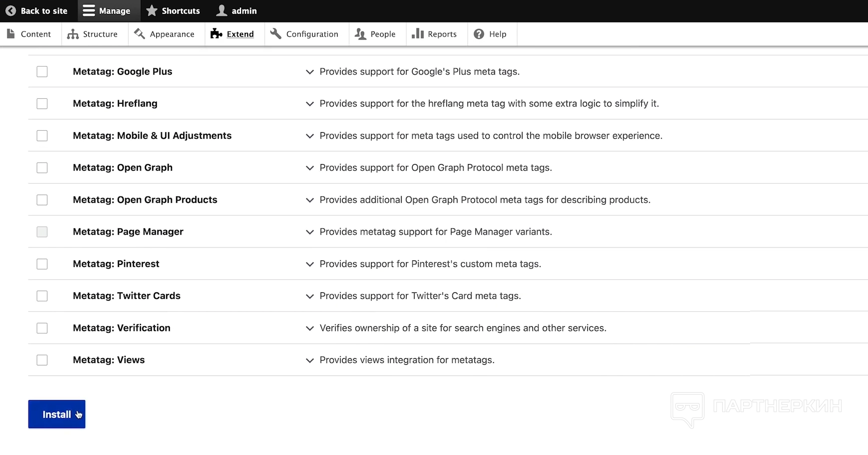Open the Extend menu item
868x455 pixels.
tap(240, 34)
